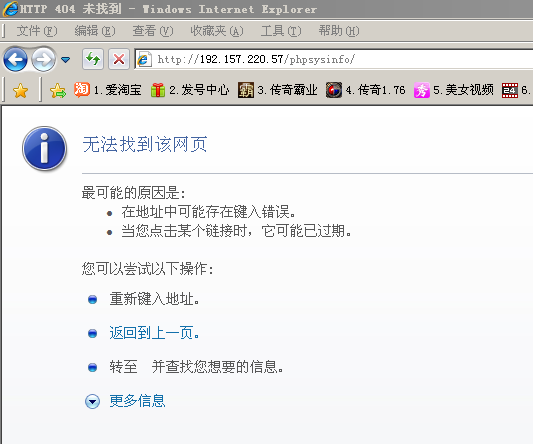533x444 pixels.
Task: Open the 2.发号中心 gift bookmark
Action: [190, 90]
